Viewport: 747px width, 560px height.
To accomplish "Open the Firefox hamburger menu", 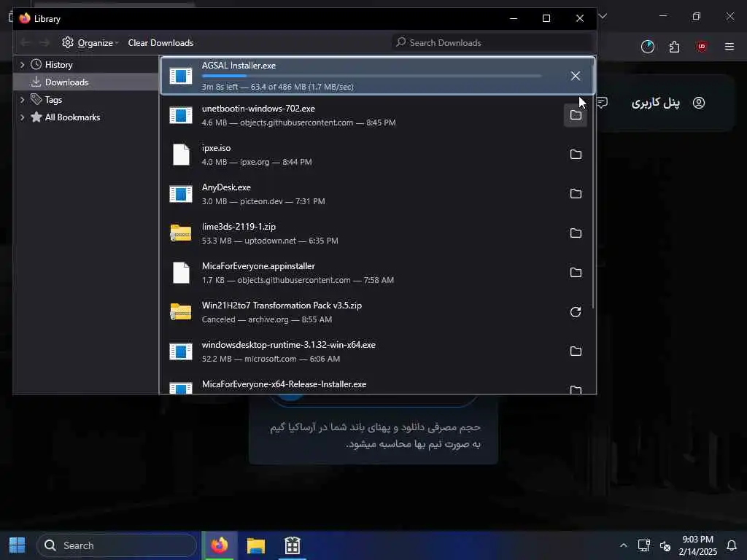I will click(729, 47).
